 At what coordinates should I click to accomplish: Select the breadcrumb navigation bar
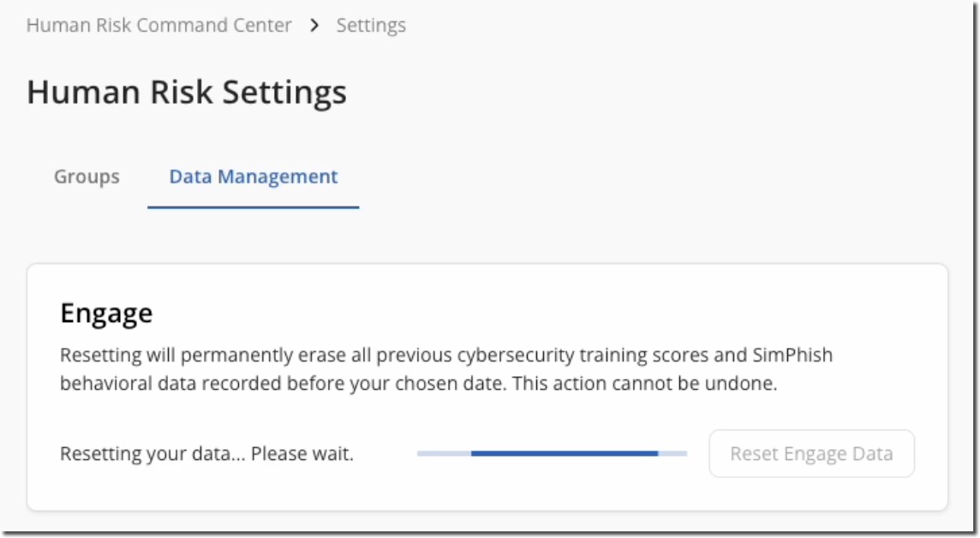click(x=214, y=27)
